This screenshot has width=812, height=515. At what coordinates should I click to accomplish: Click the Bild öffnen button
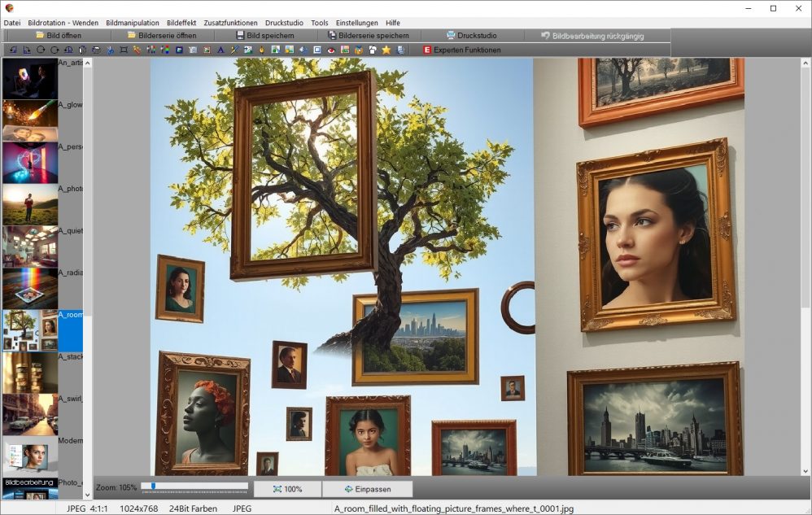click(58, 36)
